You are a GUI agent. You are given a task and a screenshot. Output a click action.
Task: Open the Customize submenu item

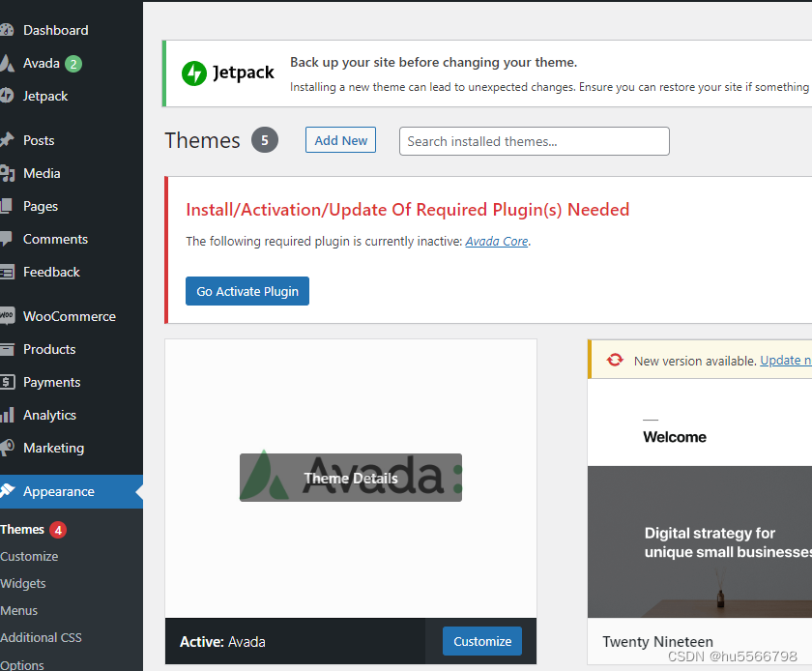(29, 557)
